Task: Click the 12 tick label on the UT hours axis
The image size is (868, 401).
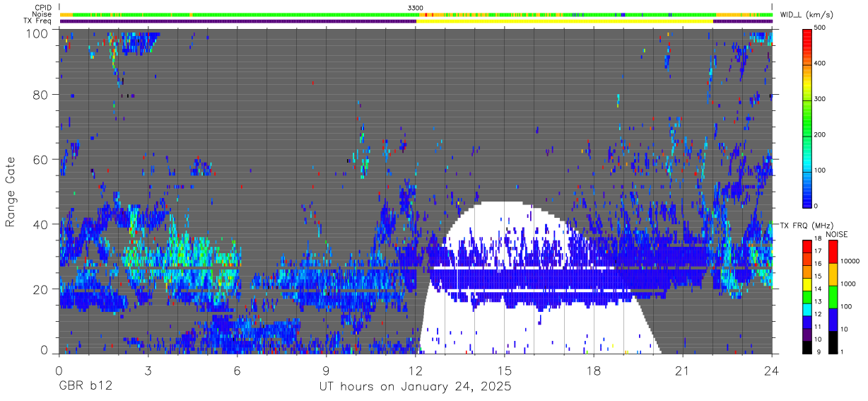Action: tap(416, 371)
